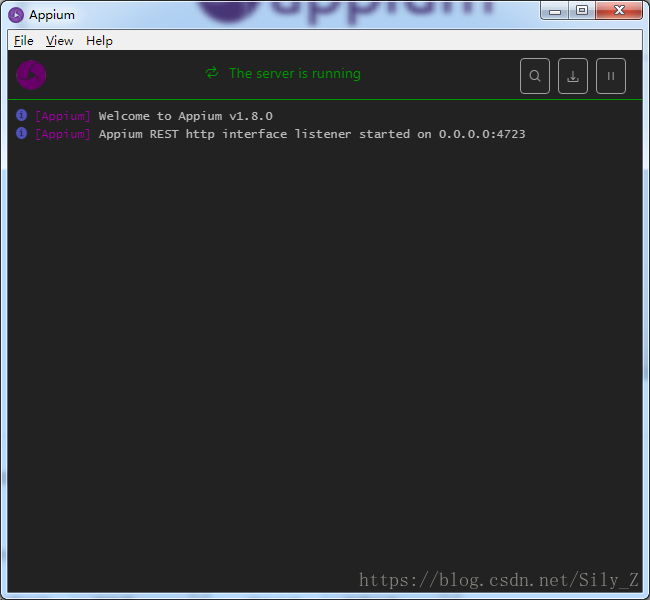Screen dimensions: 650x600
Task: Minimize the Appium window
Action: point(555,10)
